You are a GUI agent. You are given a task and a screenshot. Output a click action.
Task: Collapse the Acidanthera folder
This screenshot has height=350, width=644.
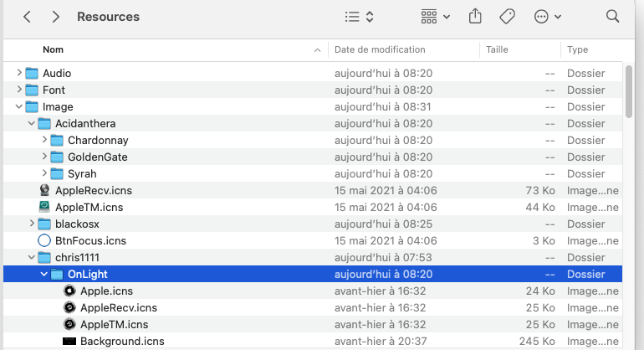click(x=32, y=123)
